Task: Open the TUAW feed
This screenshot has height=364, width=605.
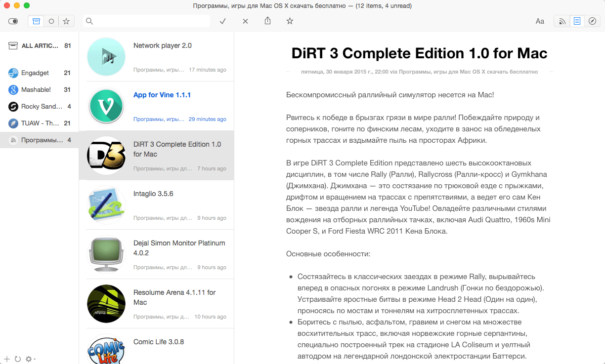Action: (40, 123)
